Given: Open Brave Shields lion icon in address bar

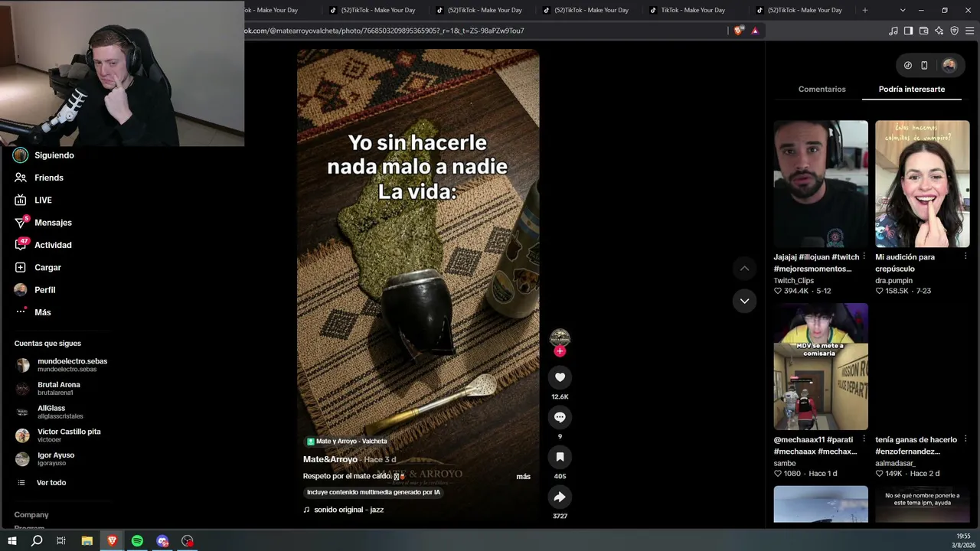Looking at the screenshot, I should coord(738,31).
